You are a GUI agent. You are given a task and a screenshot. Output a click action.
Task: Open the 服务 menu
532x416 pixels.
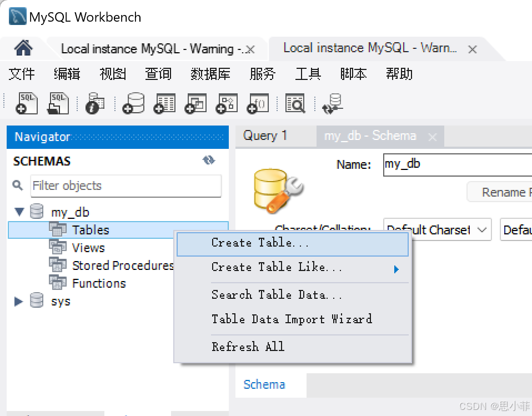263,74
